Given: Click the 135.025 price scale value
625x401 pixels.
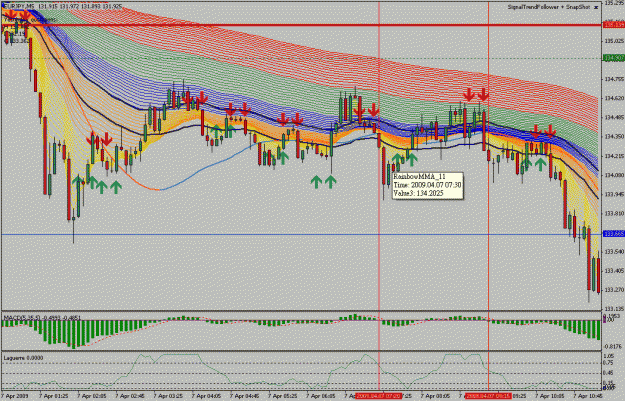Looking at the screenshot, I should pos(614,41).
